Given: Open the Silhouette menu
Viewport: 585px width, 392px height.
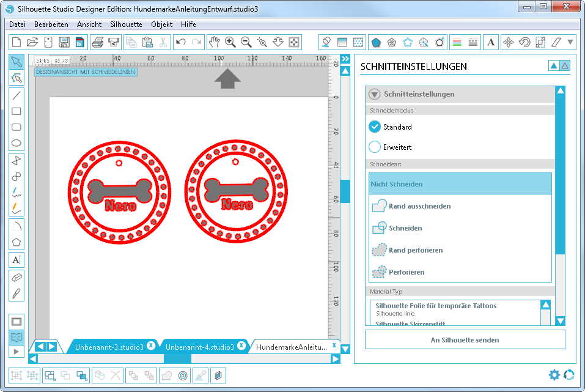Looking at the screenshot, I should (126, 24).
